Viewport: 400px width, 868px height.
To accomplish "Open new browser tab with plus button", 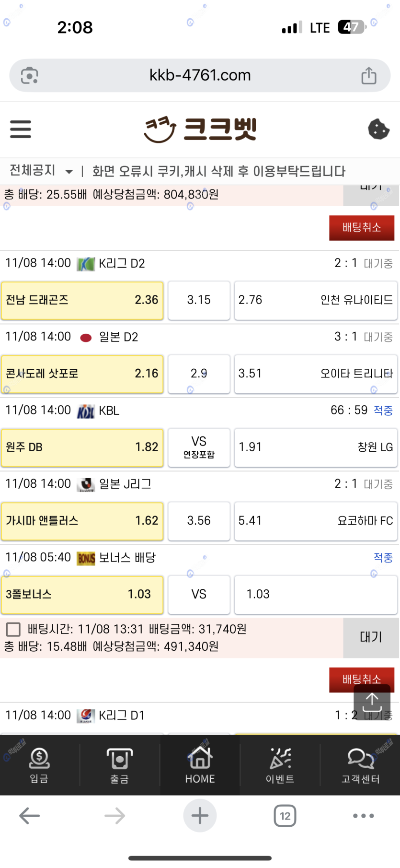I will [x=200, y=816].
